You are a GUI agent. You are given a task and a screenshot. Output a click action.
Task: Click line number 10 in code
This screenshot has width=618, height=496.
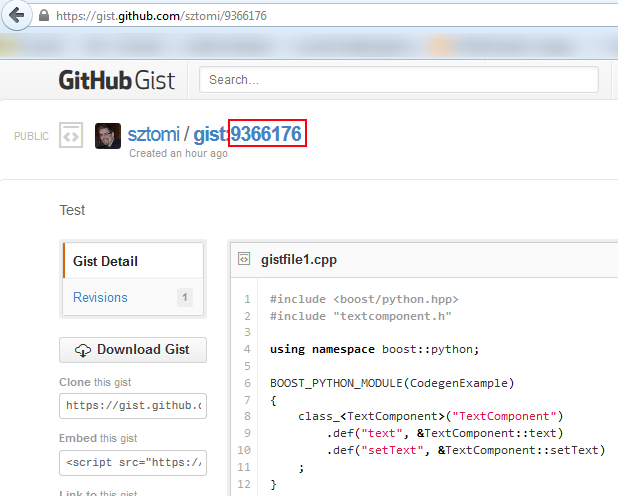click(x=244, y=450)
